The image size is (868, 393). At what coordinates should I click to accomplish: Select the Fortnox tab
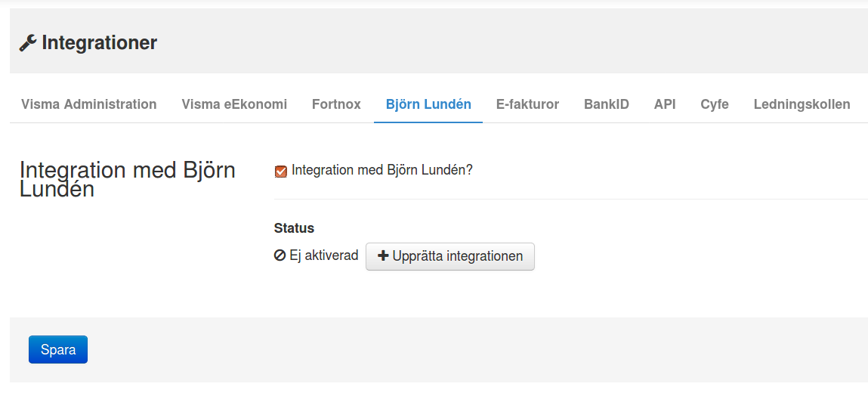click(336, 104)
